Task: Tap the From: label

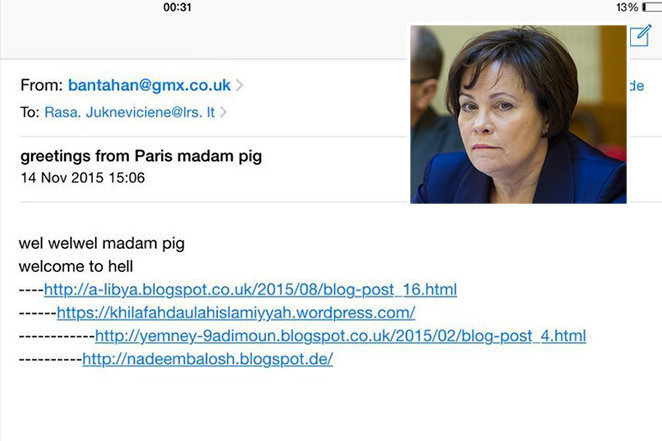Action: pos(41,85)
